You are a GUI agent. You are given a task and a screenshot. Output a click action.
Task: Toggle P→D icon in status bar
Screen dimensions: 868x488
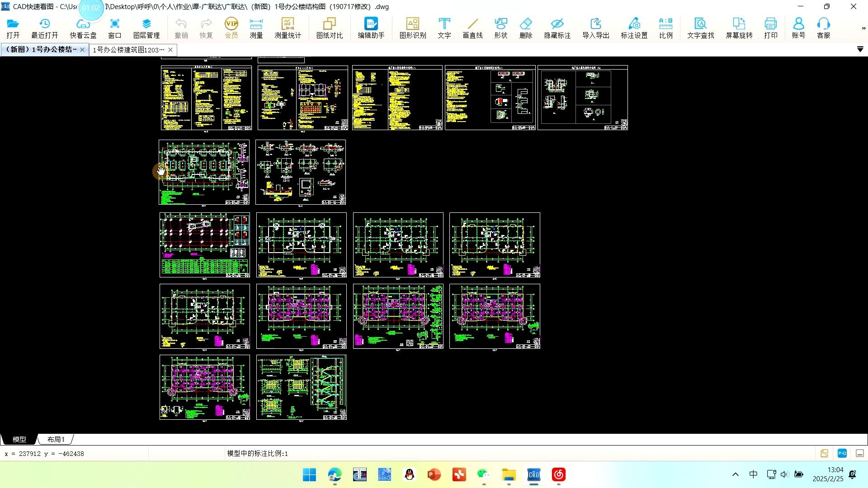[x=842, y=453]
